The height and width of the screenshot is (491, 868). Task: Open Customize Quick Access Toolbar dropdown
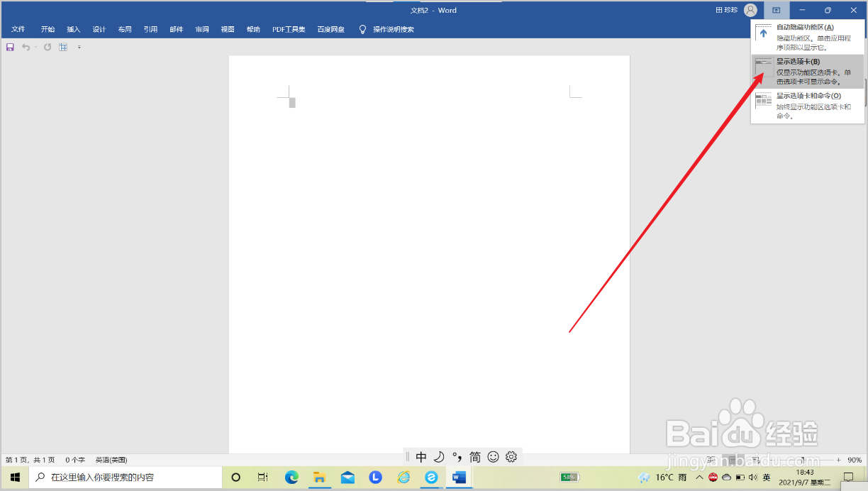pyautogui.click(x=79, y=48)
